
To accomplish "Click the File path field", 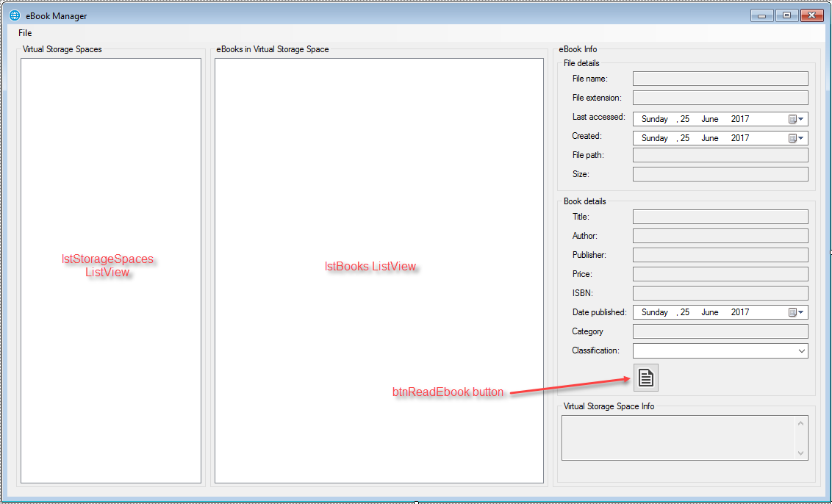I will (x=720, y=155).
